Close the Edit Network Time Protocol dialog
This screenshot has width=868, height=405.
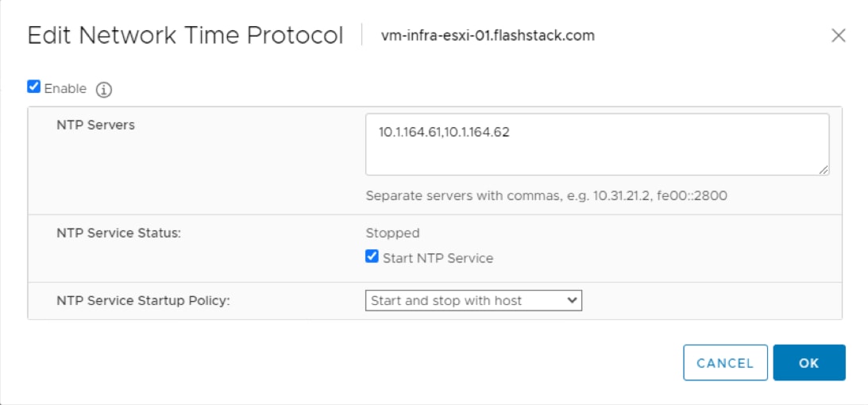click(x=838, y=36)
